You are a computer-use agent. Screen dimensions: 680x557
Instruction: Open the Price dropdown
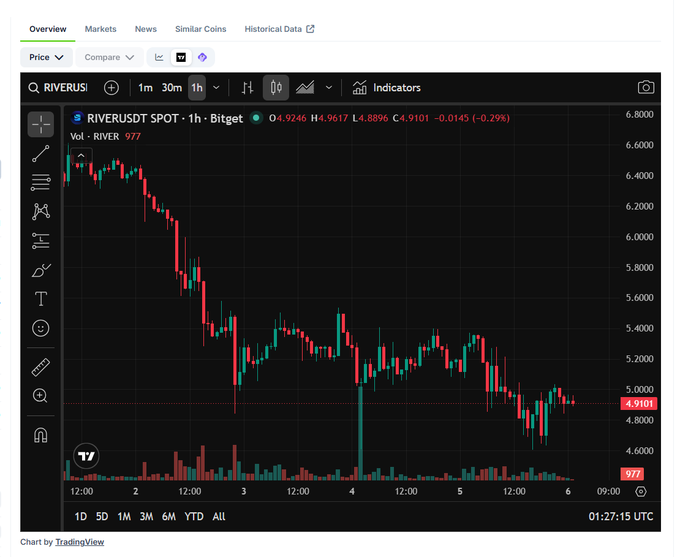(46, 57)
